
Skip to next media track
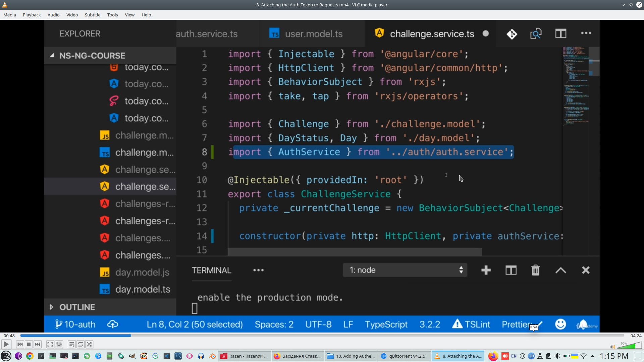[x=38, y=344]
